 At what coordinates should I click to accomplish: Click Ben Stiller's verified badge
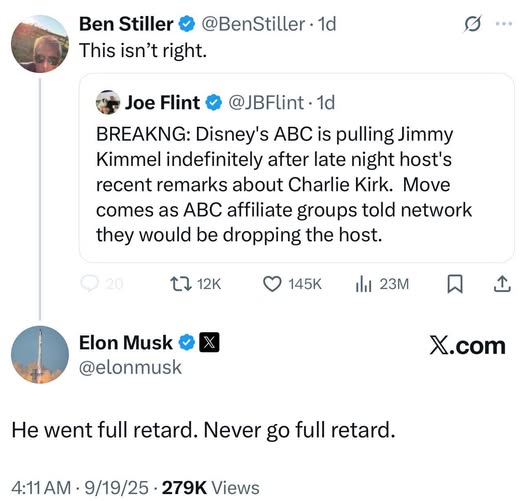pos(187,24)
